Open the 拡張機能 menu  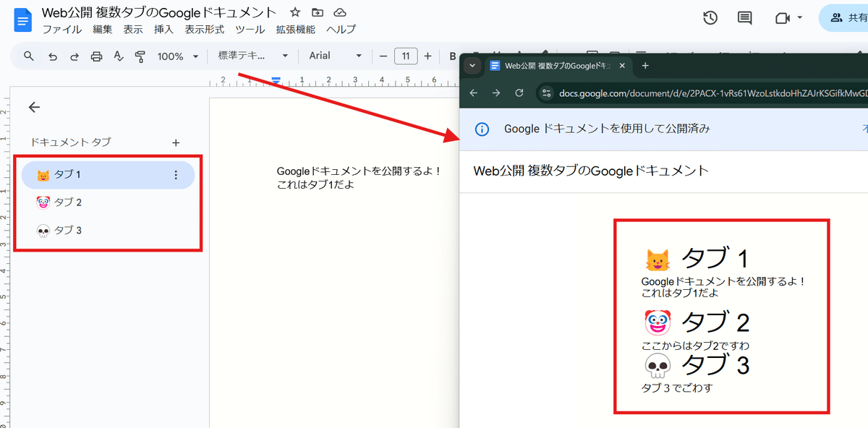(x=295, y=30)
